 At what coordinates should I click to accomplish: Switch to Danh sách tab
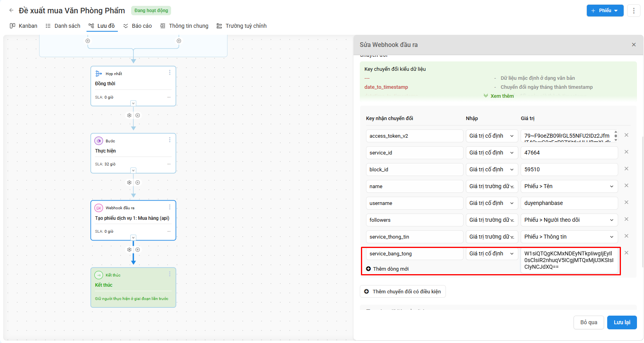(63, 26)
